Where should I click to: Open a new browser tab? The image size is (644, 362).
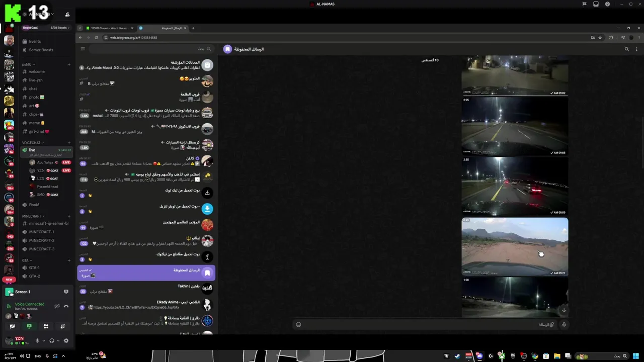(x=193, y=28)
